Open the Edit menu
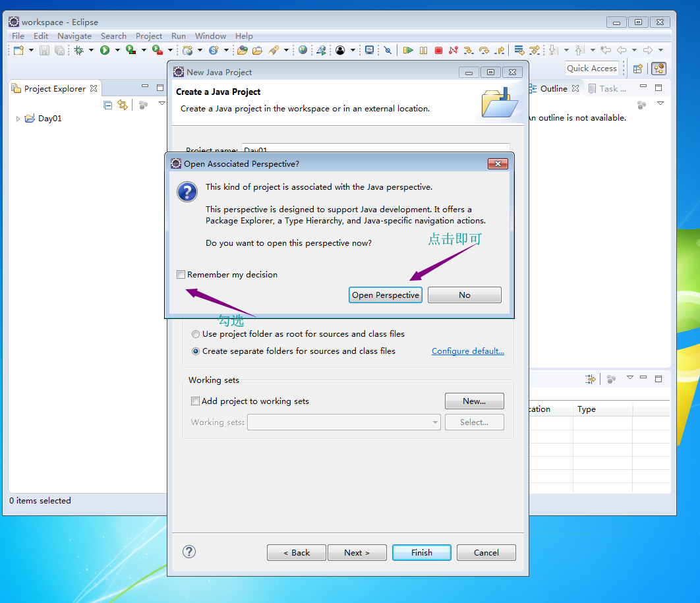This screenshot has width=700, height=603. (41, 36)
